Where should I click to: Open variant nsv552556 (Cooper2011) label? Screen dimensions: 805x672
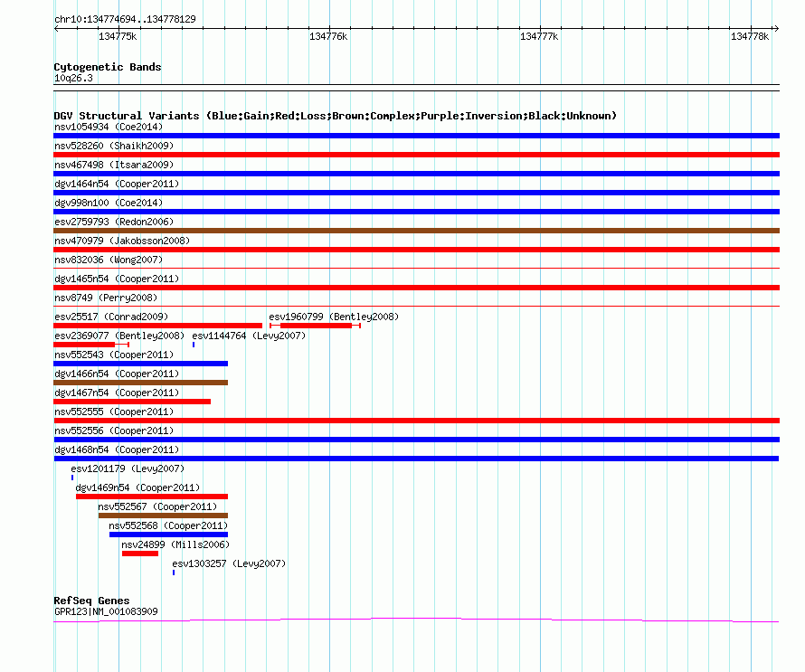[114, 431]
